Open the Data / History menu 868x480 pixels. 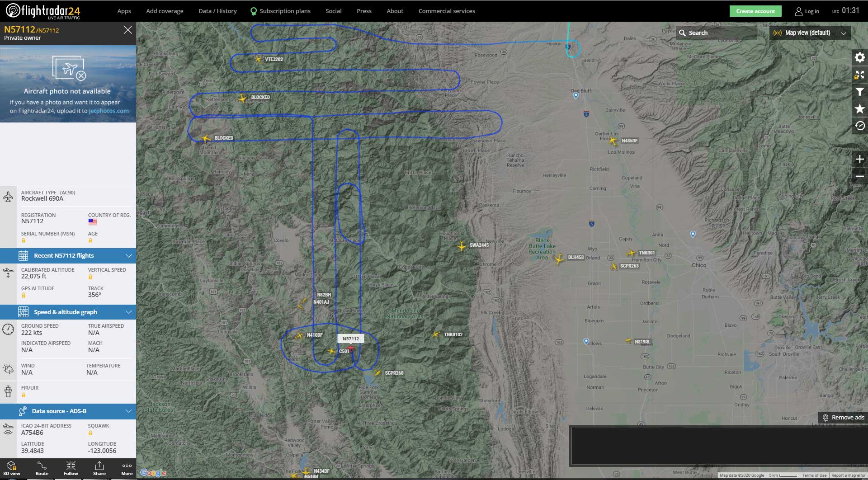(x=217, y=11)
